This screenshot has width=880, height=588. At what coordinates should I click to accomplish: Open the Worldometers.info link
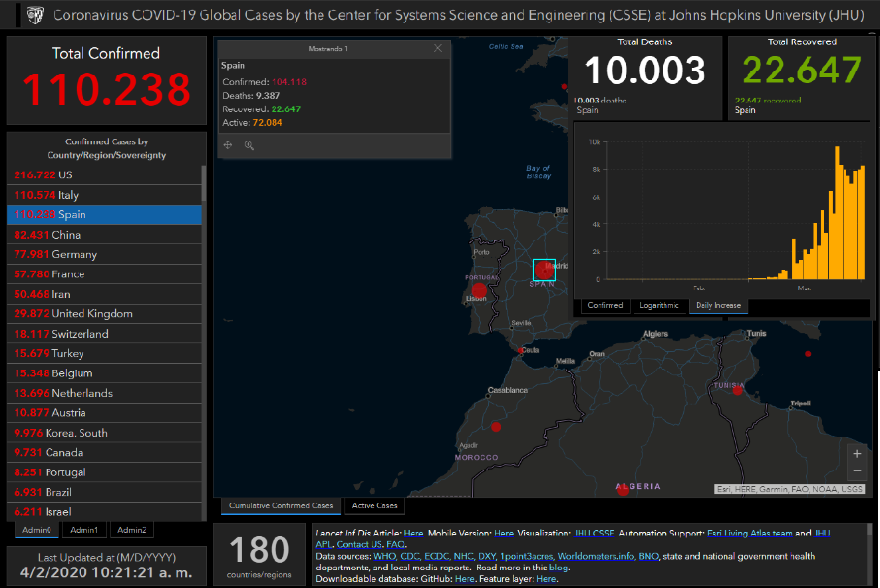(596, 556)
